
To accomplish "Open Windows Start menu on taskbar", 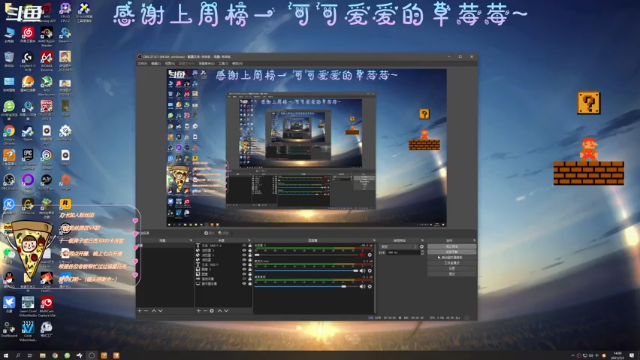I will click(x=6, y=356).
